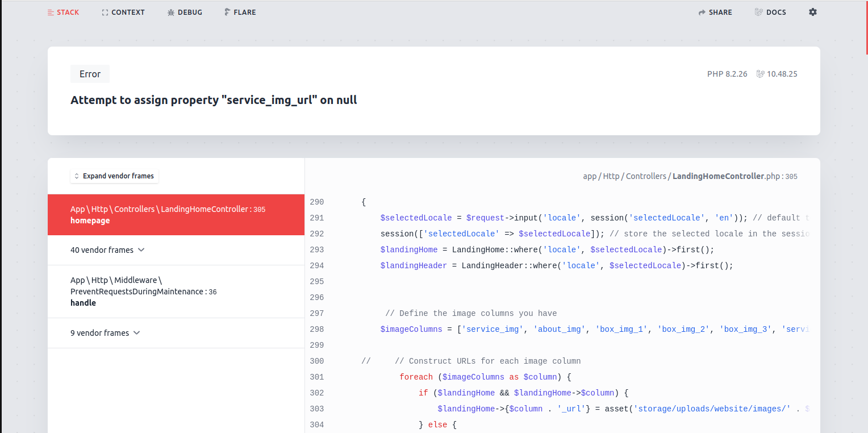Click the Laravel logo beside version 10.48.25

760,74
